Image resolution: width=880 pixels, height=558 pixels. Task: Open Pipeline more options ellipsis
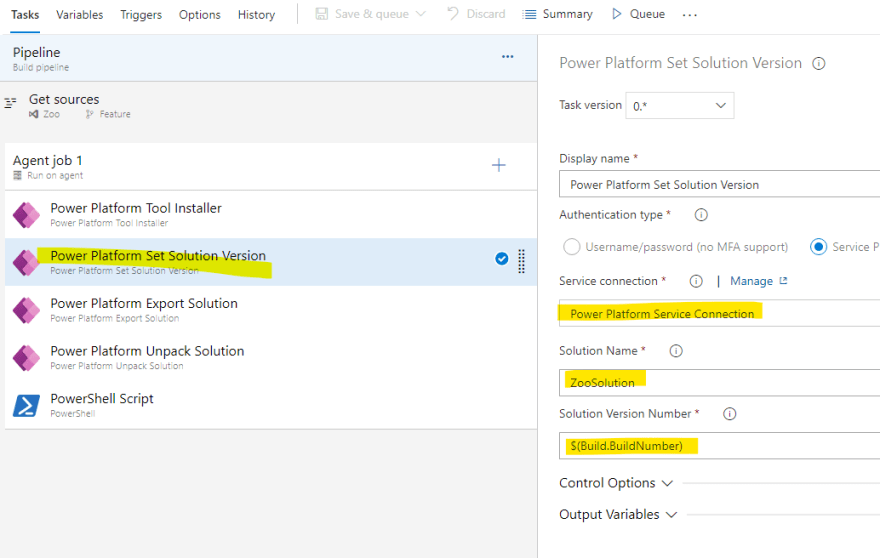(x=508, y=57)
